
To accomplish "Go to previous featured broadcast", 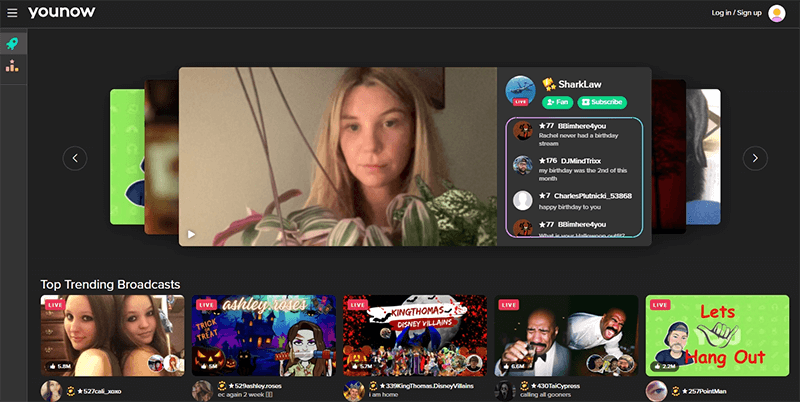I will [x=75, y=158].
